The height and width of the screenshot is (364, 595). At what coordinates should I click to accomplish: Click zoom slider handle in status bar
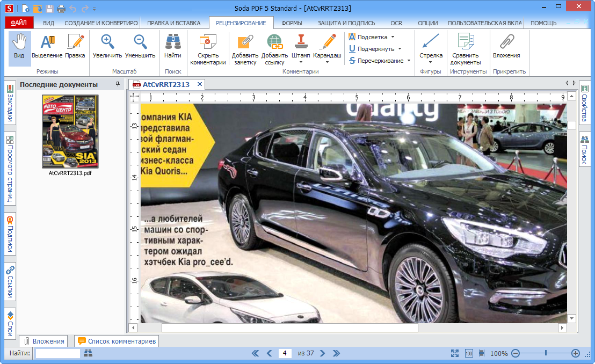[546, 353]
